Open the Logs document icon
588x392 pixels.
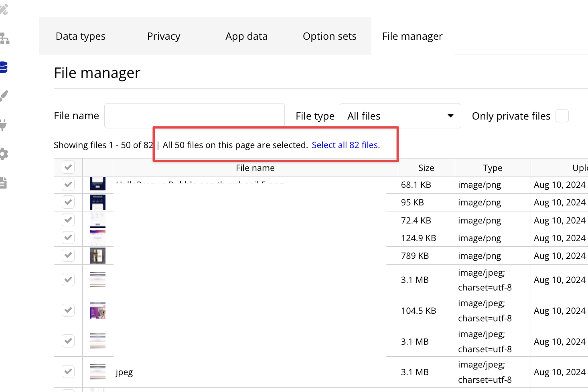click(3, 183)
